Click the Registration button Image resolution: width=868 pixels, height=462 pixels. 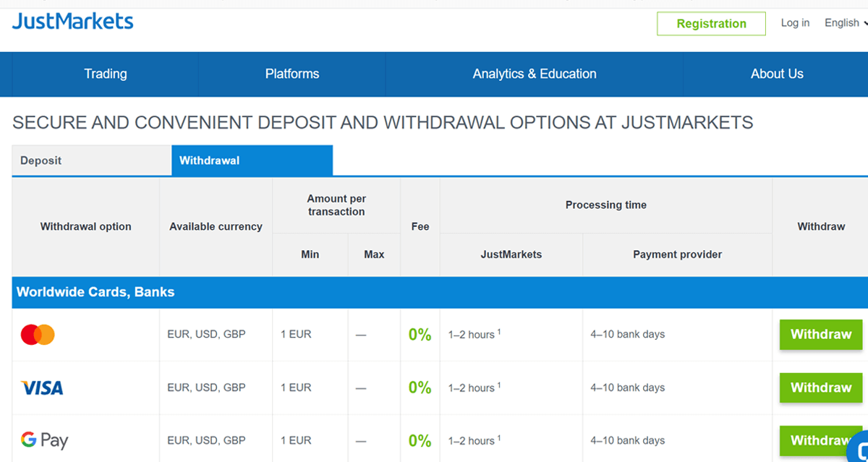[x=711, y=24]
